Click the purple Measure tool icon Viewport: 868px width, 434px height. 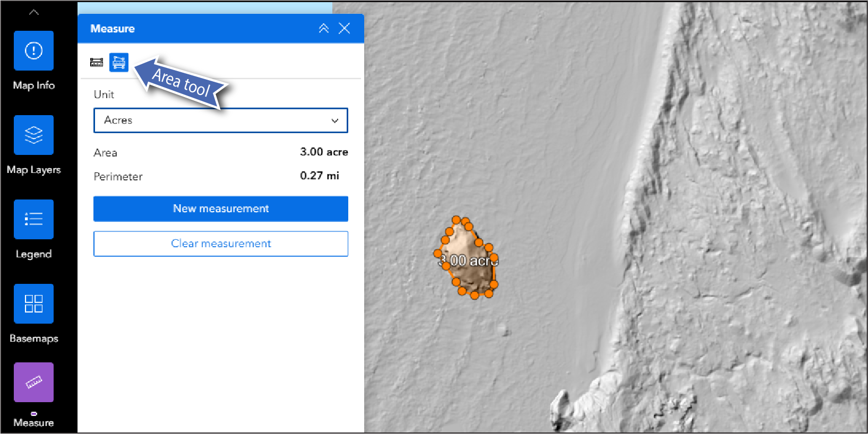[x=33, y=382]
